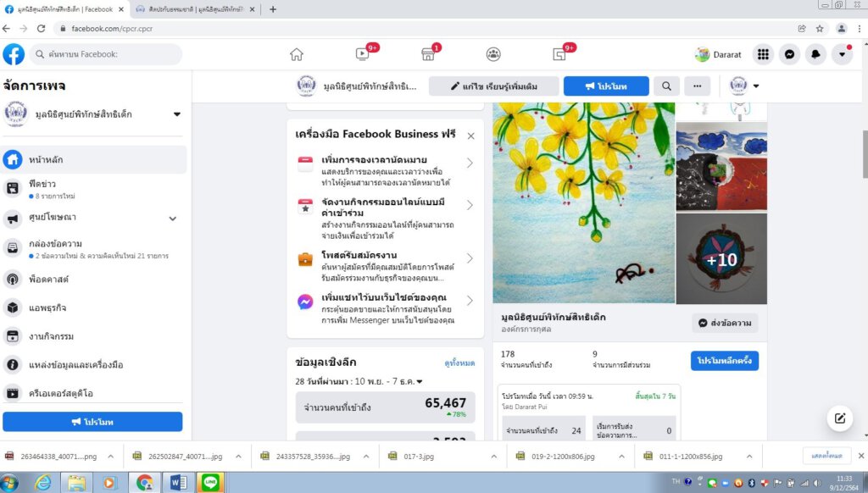Go to Marketplace via its top nav icon

(x=429, y=53)
